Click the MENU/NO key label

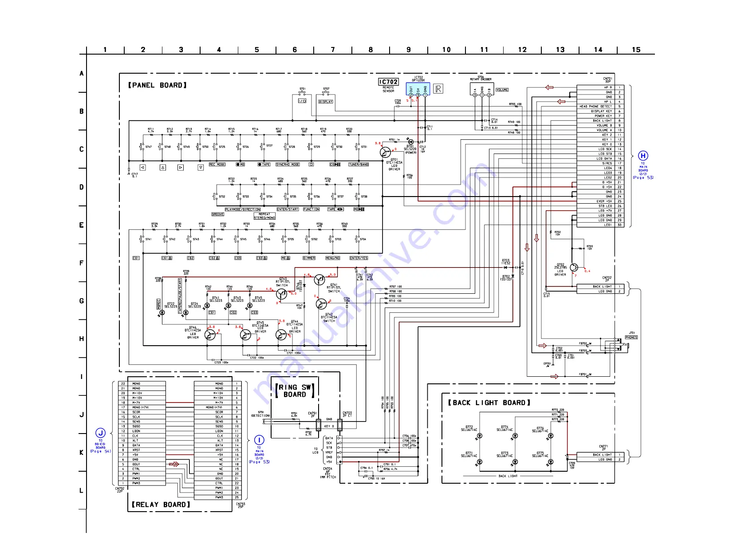tap(333, 258)
